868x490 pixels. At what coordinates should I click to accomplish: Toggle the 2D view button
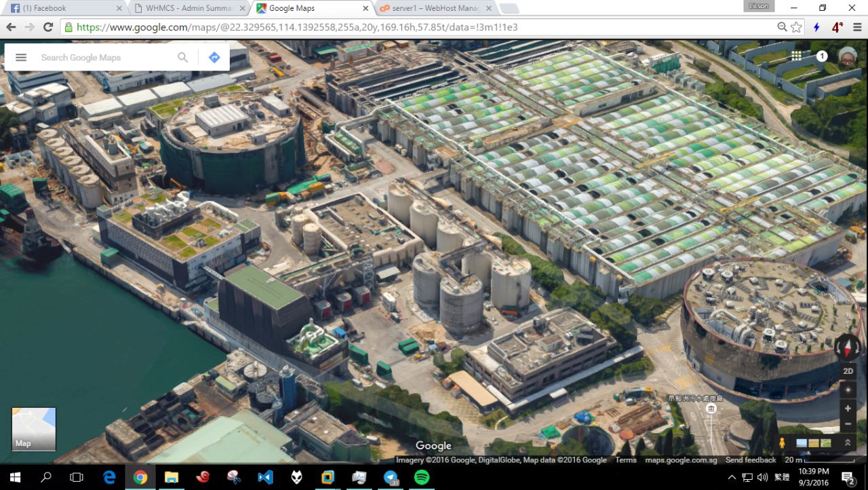point(848,371)
